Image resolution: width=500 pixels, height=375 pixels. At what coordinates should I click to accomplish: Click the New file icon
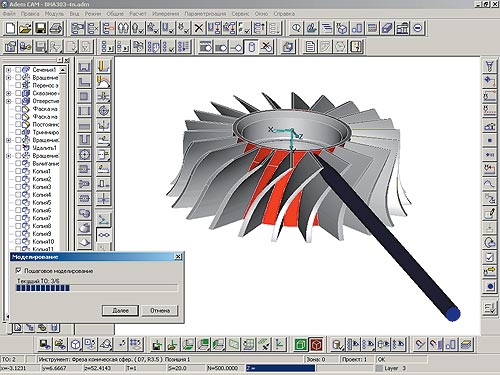[10, 28]
